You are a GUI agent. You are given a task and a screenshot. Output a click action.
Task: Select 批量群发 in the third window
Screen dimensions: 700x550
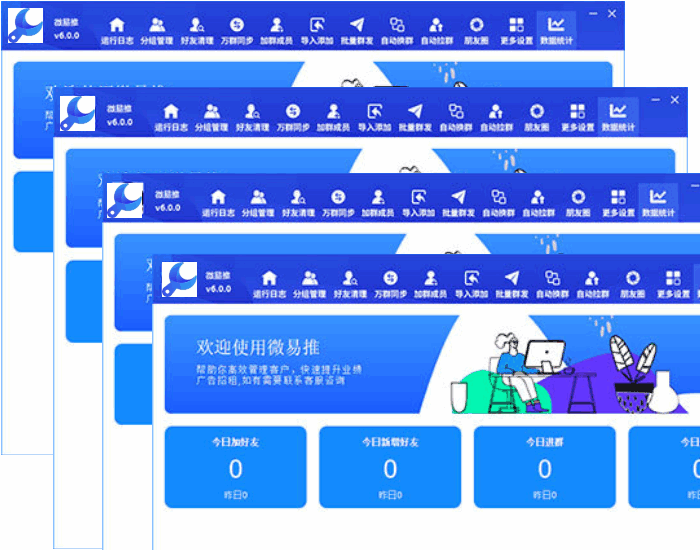[x=458, y=203]
